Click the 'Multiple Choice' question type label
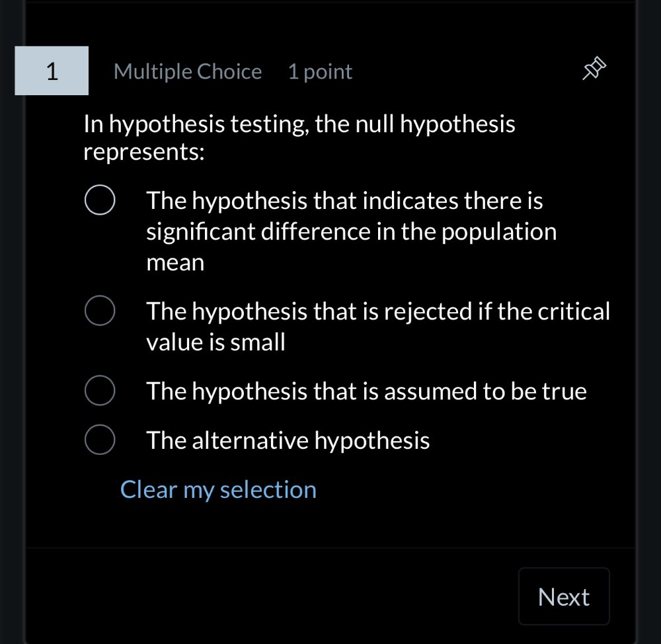The height and width of the screenshot is (644, 661). (188, 71)
